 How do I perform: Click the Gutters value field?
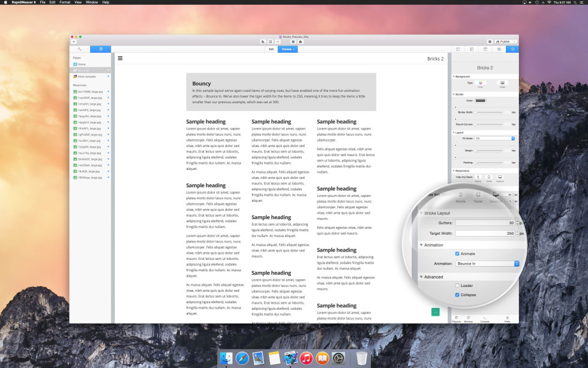pos(485,223)
